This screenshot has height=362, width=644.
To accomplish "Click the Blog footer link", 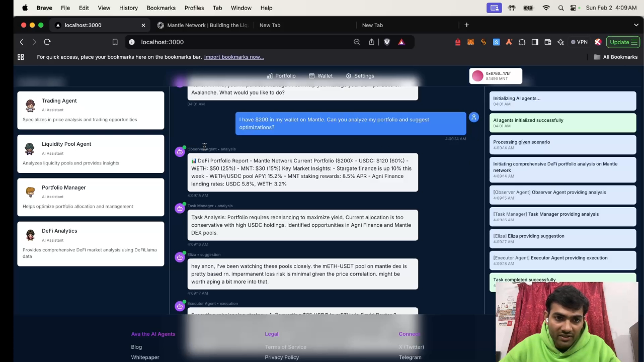I will tap(136, 347).
